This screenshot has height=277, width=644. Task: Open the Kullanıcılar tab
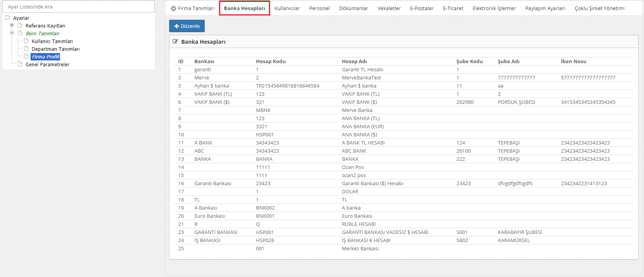click(x=287, y=9)
